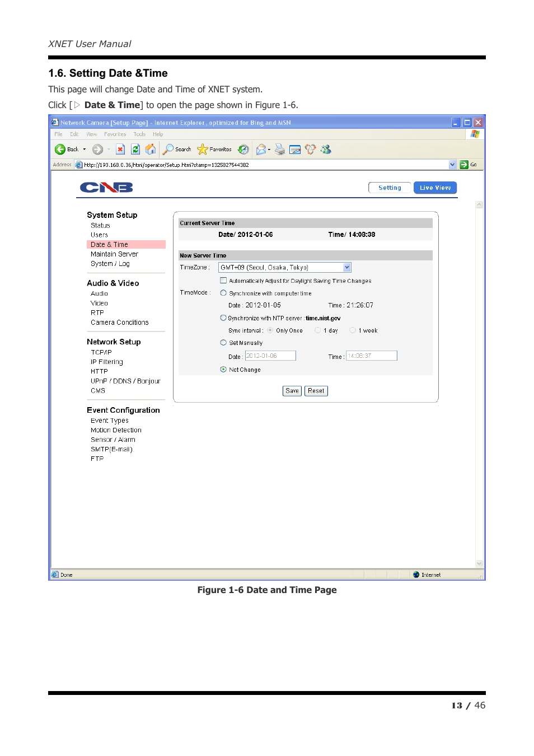
Task: Select Date & Time in sidebar
Action: tap(126, 244)
